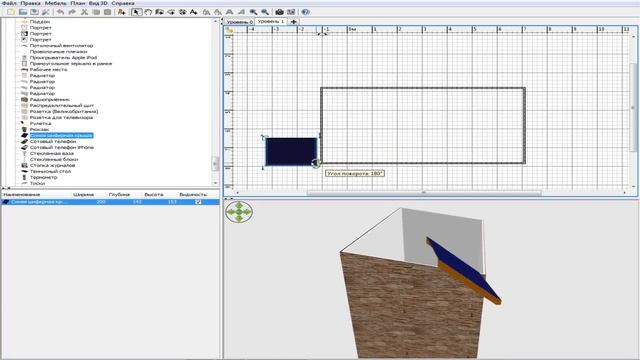
Task: Open the План menu
Action: coord(78,3)
